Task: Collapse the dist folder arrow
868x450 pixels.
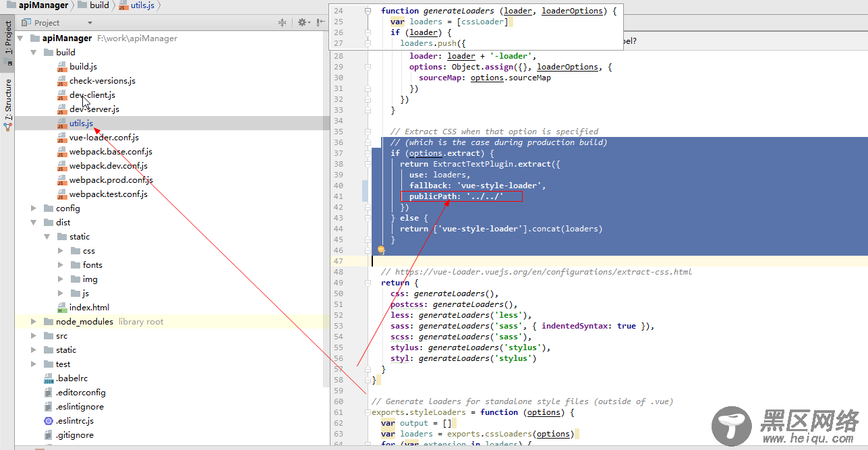Action: click(33, 223)
